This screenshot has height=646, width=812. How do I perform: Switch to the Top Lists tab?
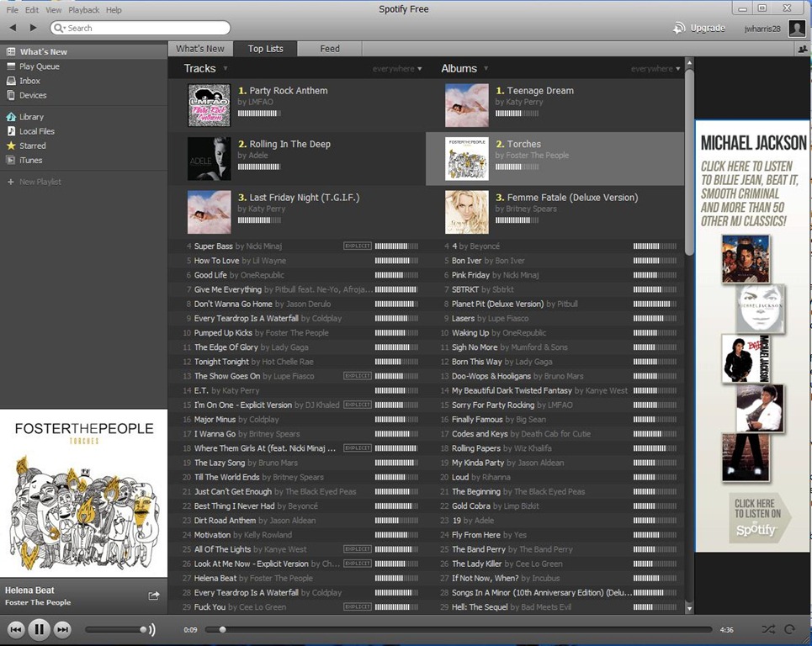[x=265, y=49]
